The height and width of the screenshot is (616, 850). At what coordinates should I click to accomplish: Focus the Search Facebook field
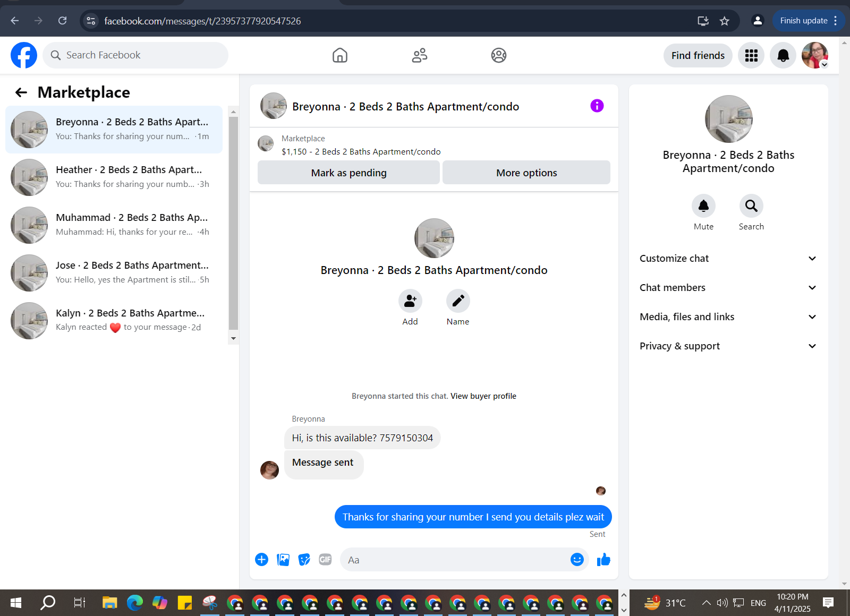(x=135, y=55)
